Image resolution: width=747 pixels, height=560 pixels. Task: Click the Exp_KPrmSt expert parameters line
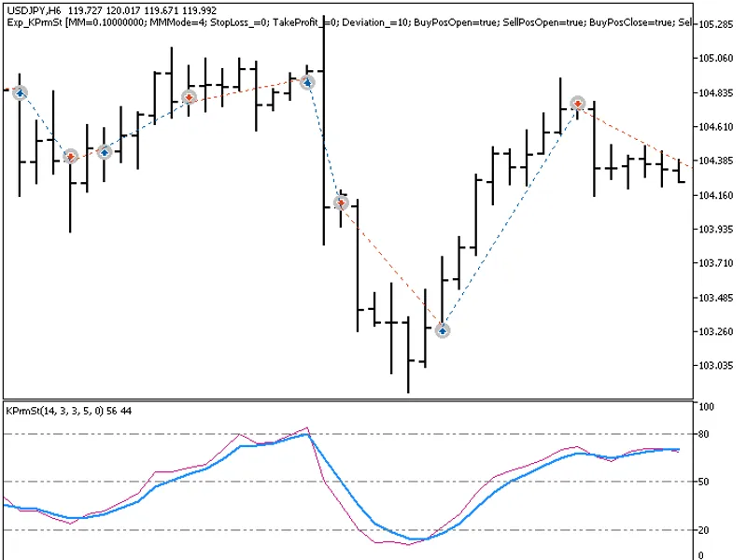349,22
